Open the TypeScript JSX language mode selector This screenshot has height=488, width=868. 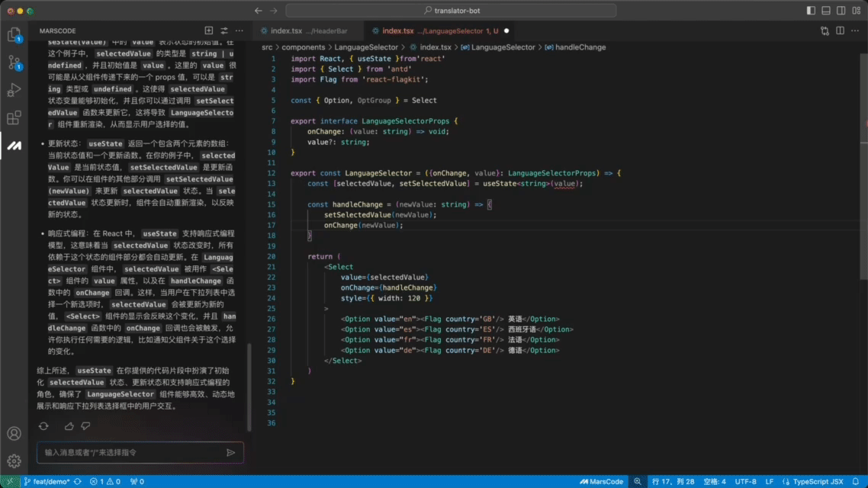(818, 482)
